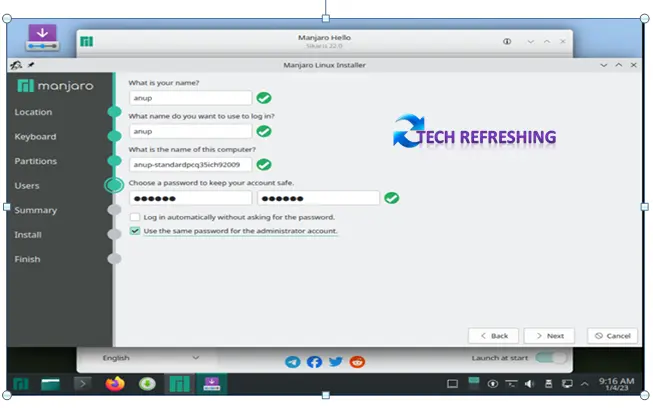Open the Manjaro application launcher menu

click(x=19, y=383)
